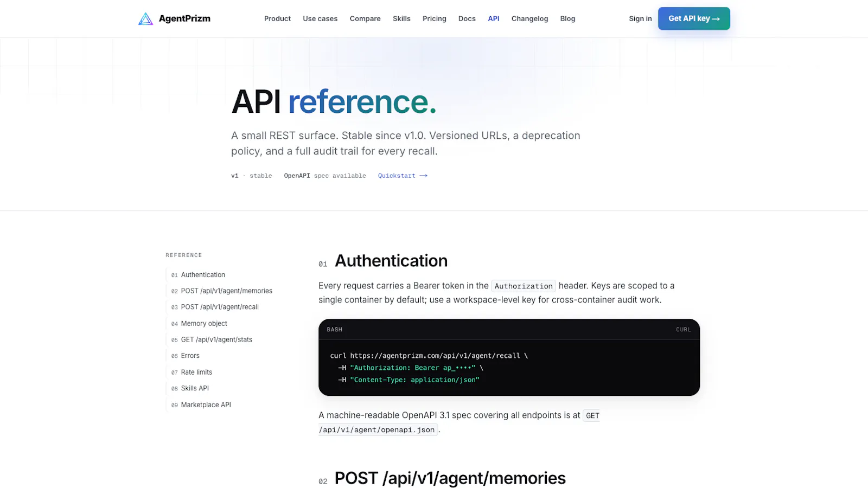Click the BASH label on the code block
The height and width of the screenshot is (488, 868).
(335, 330)
